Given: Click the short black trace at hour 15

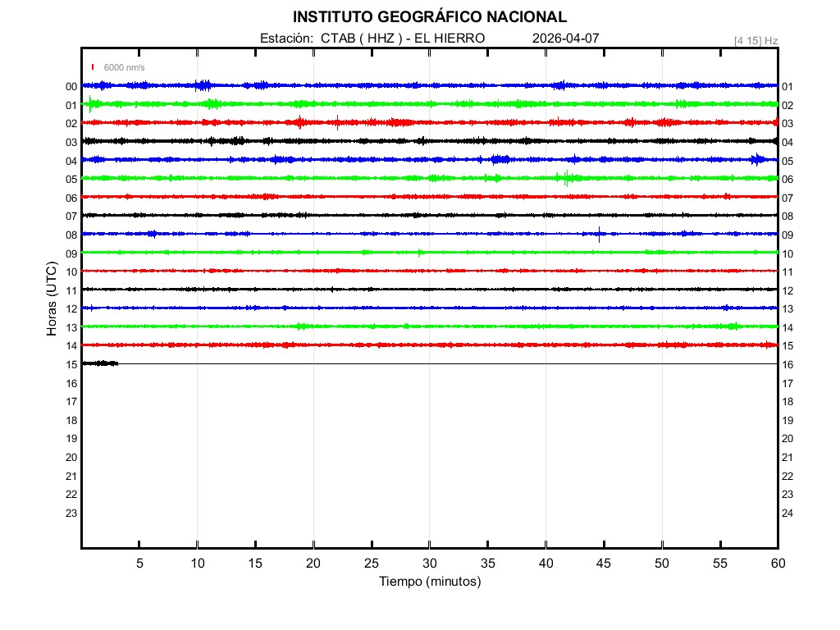Looking at the screenshot, I should point(100,363).
